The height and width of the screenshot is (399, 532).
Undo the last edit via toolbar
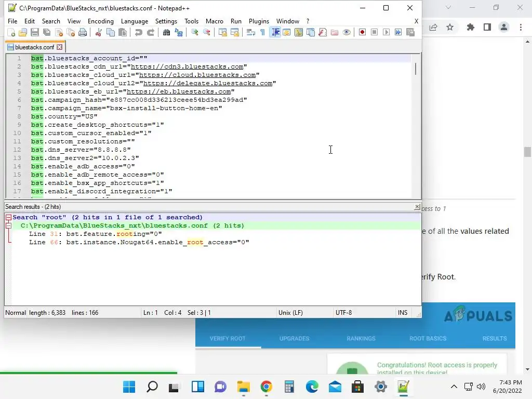[138, 32]
